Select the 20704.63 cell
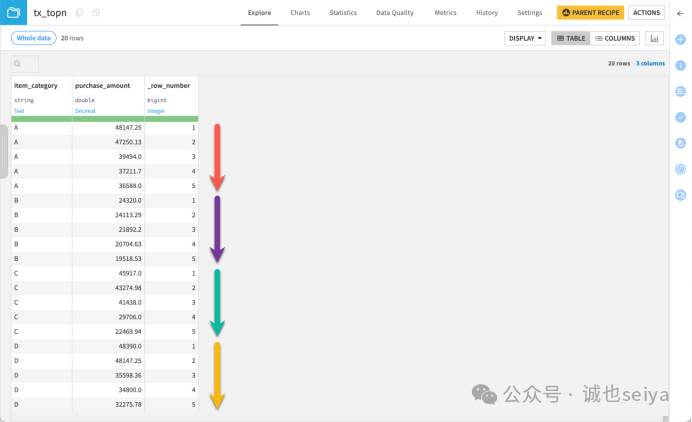Viewport: 692px width, 422px height. click(108, 244)
